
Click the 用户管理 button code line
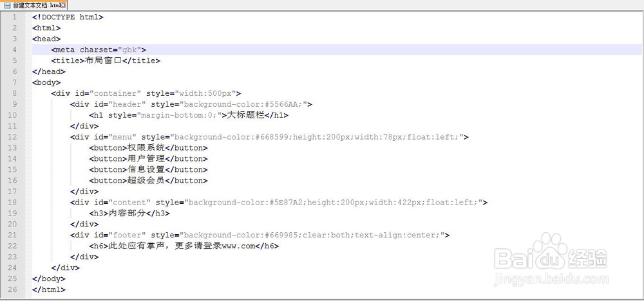tap(148, 159)
